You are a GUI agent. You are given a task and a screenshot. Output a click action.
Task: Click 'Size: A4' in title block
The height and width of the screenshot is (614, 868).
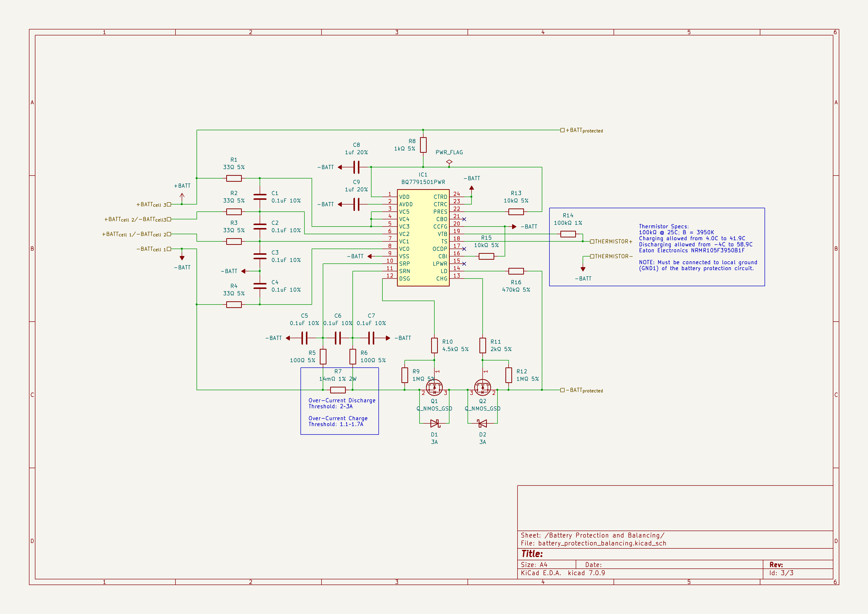click(534, 565)
